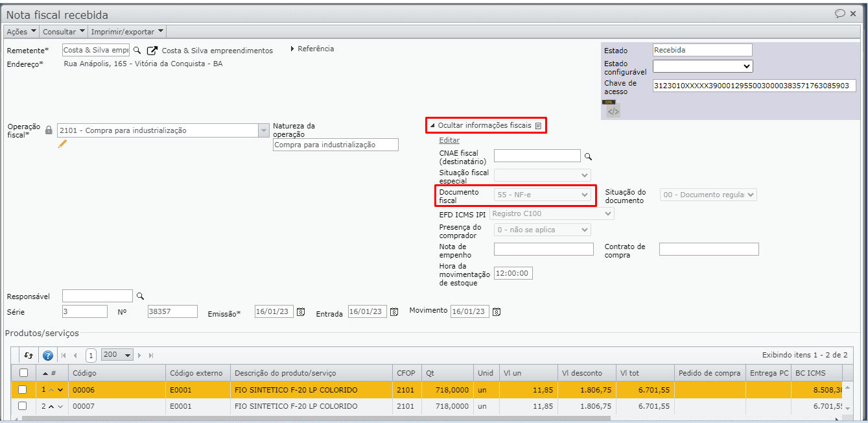Viewport: 868px width, 423px height.
Task: Sort grid by the # column header
Action: click(x=53, y=373)
